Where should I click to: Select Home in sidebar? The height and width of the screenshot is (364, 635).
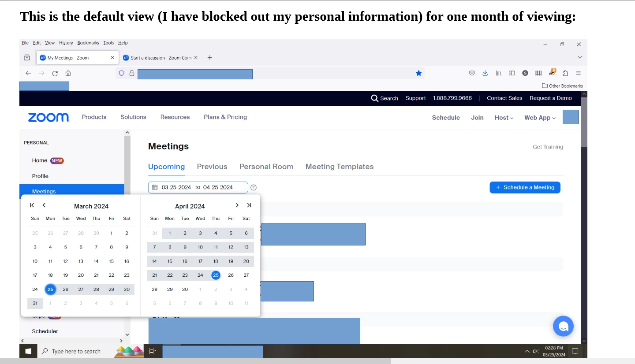pos(40,160)
